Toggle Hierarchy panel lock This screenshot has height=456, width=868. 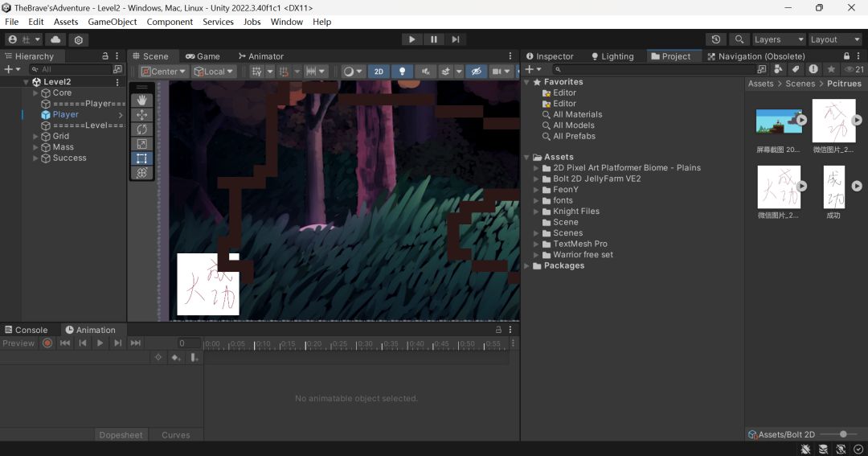(105, 56)
